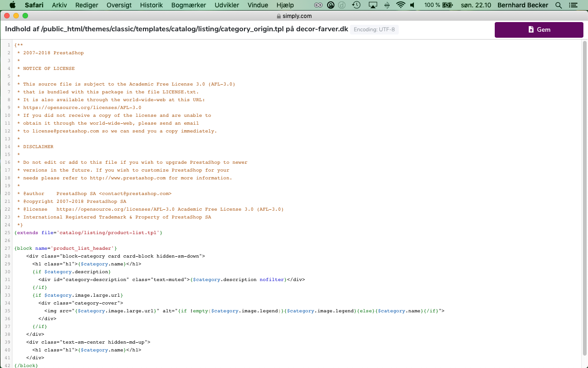Open the Historik menu
Screen dimensions: 588x368
pyautogui.click(x=151, y=5)
